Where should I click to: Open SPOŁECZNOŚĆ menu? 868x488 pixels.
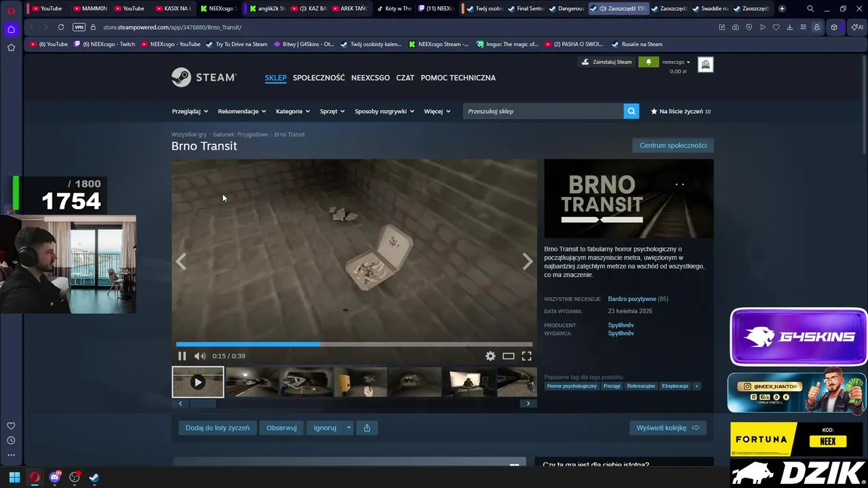pos(319,77)
